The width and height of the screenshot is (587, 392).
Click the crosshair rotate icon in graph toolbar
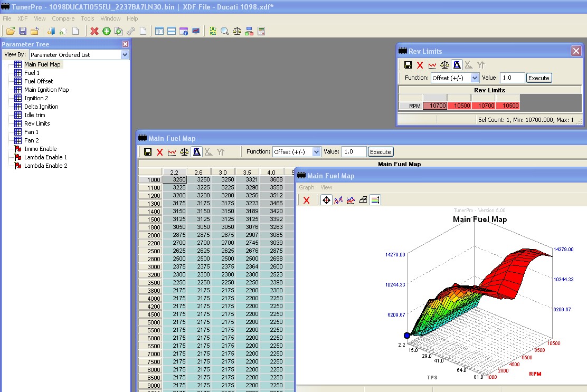326,200
